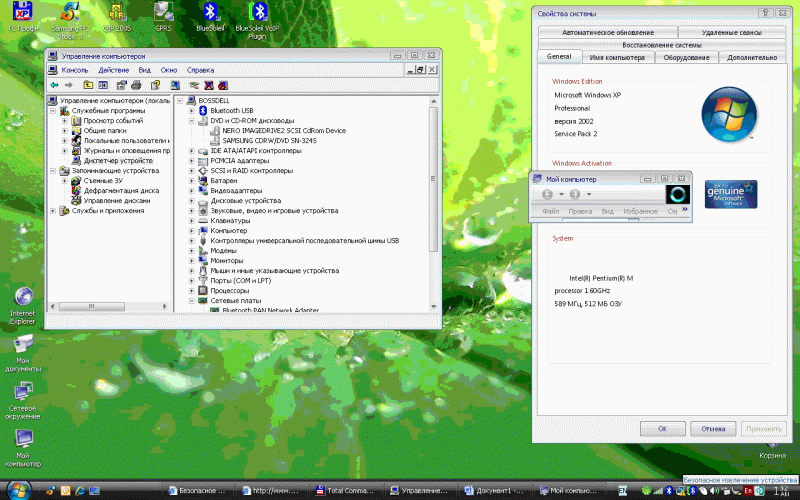Click the Мои документы desktop icon

point(23,353)
